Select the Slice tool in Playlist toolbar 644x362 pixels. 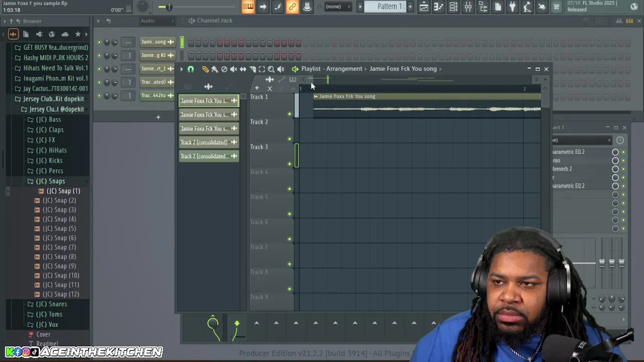253,69
